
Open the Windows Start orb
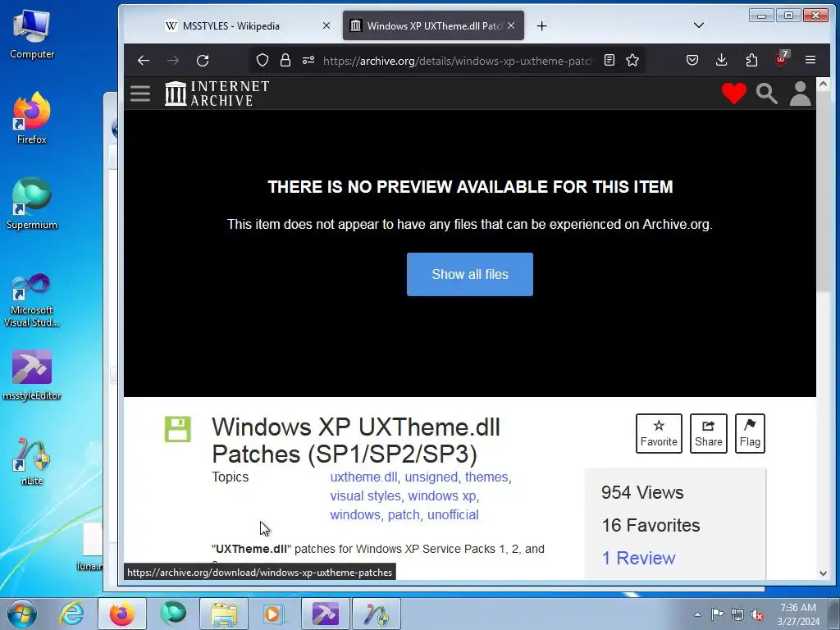point(22,614)
